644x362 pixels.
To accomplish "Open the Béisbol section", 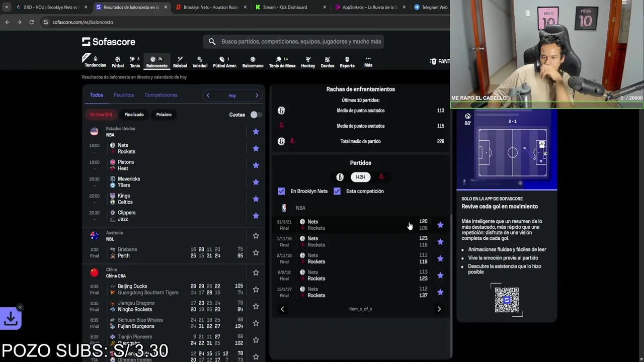I will pyautogui.click(x=180, y=62).
